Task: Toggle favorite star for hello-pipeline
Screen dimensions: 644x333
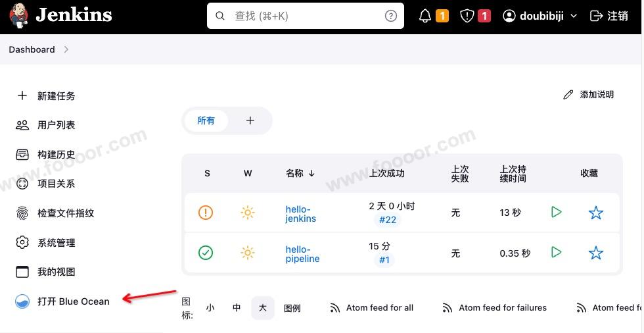Action: pyautogui.click(x=595, y=253)
